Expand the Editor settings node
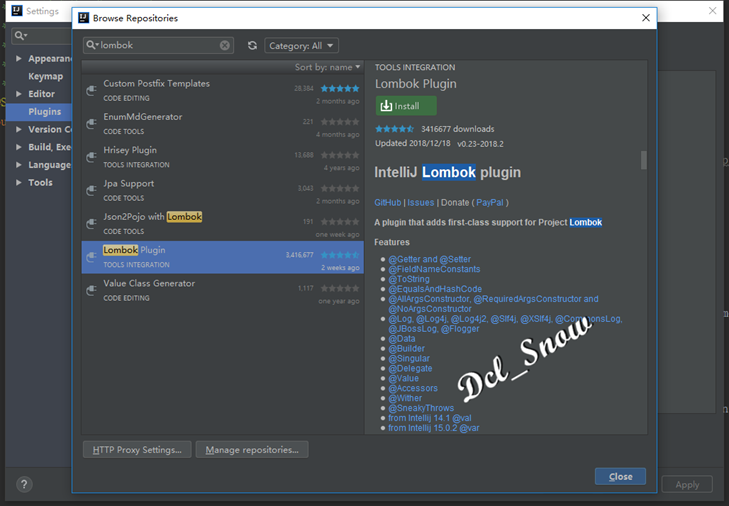Screen dimensions: 729x506 click(x=19, y=93)
